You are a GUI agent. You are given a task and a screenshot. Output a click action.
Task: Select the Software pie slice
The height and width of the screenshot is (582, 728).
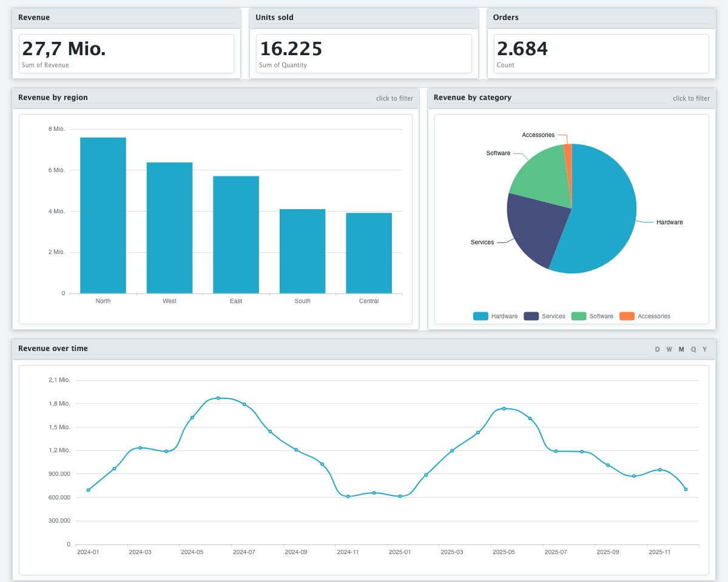coord(543,176)
